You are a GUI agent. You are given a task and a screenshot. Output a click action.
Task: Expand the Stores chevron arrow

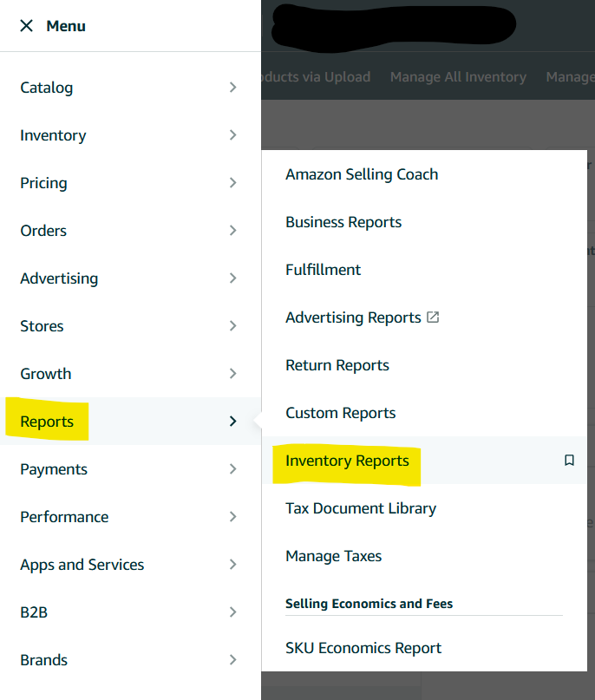pyautogui.click(x=232, y=326)
